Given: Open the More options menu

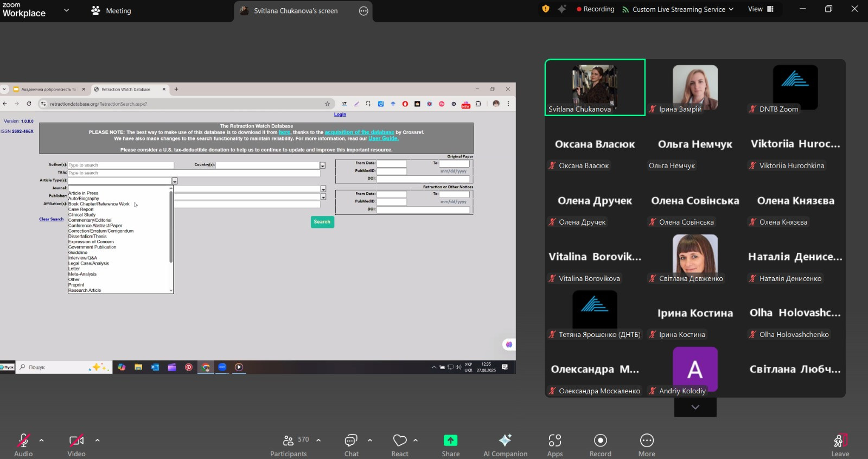Looking at the screenshot, I should (647, 444).
